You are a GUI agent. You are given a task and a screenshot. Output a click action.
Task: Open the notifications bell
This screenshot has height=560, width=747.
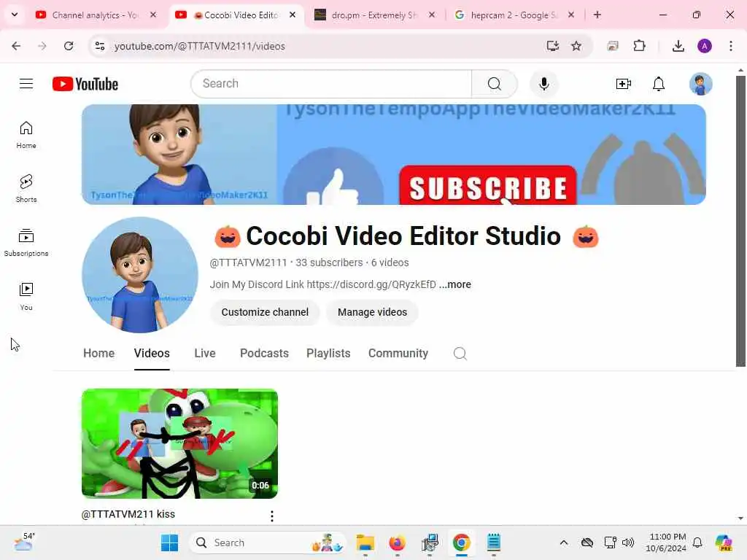coord(659,84)
